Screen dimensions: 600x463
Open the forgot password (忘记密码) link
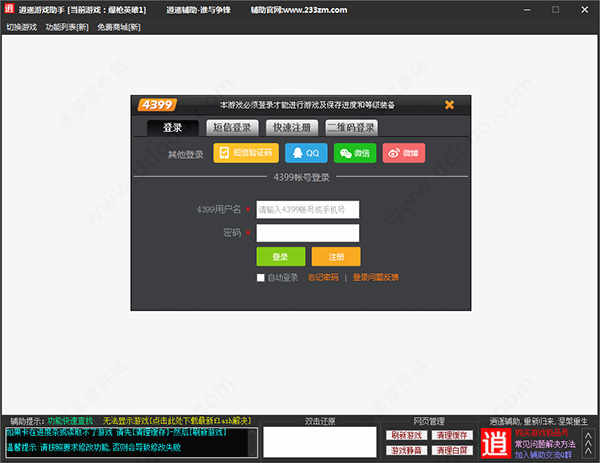click(323, 277)
